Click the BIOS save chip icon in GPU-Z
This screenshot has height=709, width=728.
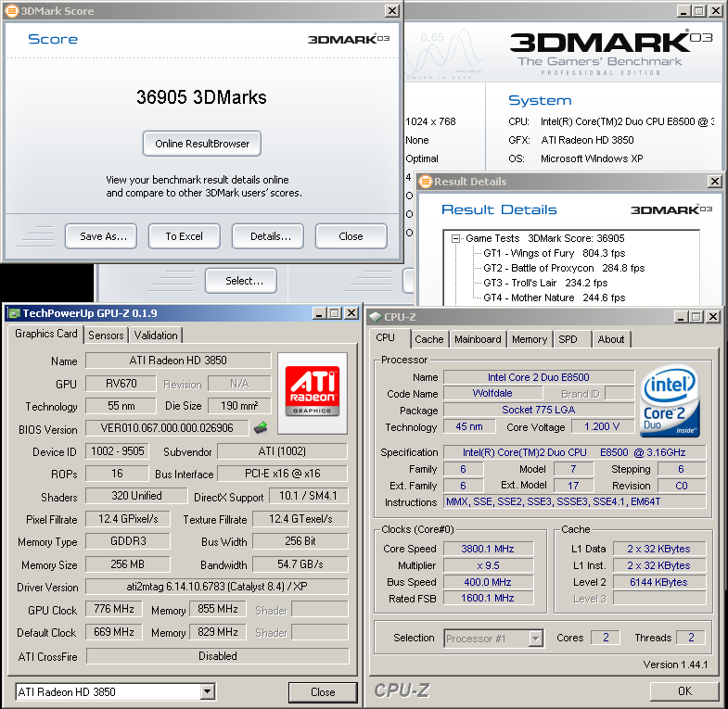click(261, 427)
